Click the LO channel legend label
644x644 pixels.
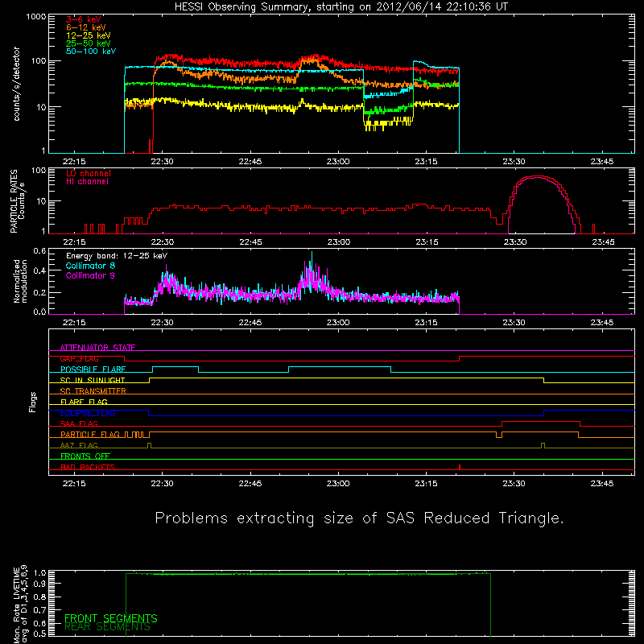coord(89,173)
